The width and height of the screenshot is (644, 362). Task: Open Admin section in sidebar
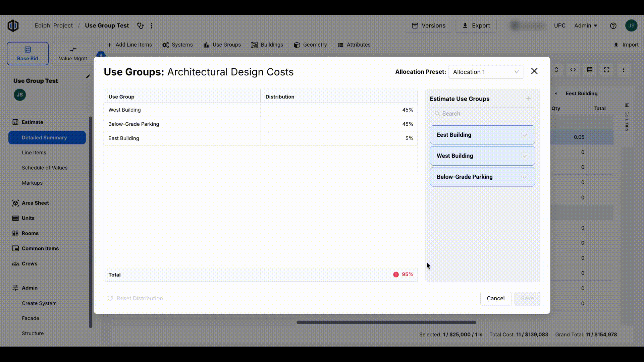(x=25, y=288)
